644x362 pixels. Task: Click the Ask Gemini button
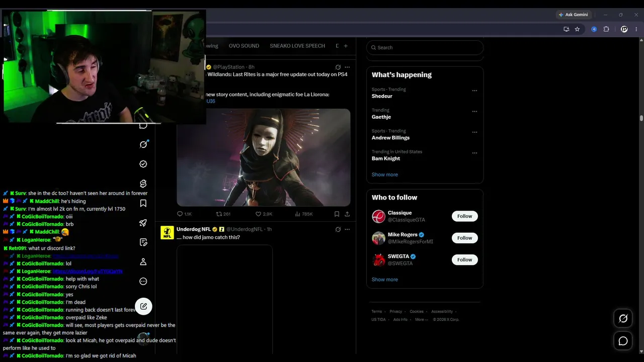pos(573,15)
